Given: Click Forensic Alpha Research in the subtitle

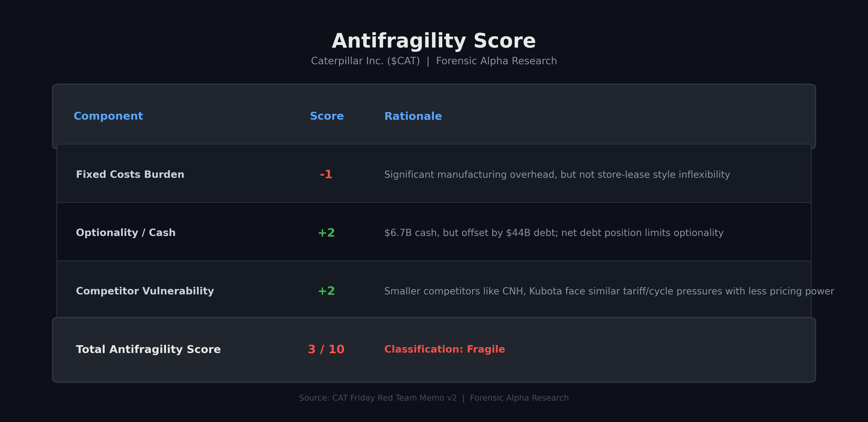Looking at the screenshot, I should pyautogui.click(x=496, y=61).
